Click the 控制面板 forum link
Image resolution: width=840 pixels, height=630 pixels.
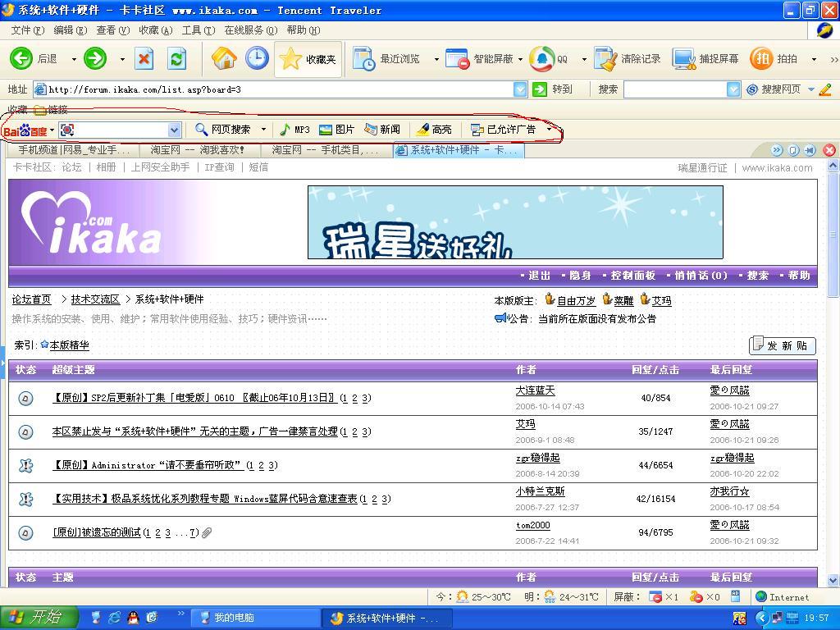tap(632, 276)
